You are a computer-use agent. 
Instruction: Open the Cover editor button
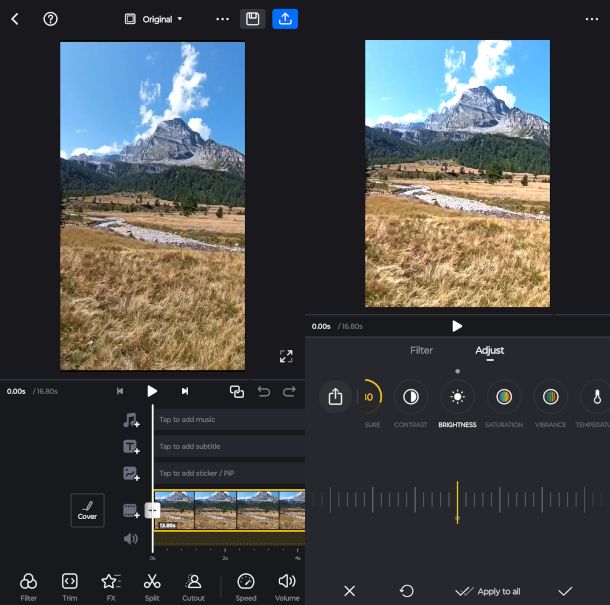tap(87, 510)
